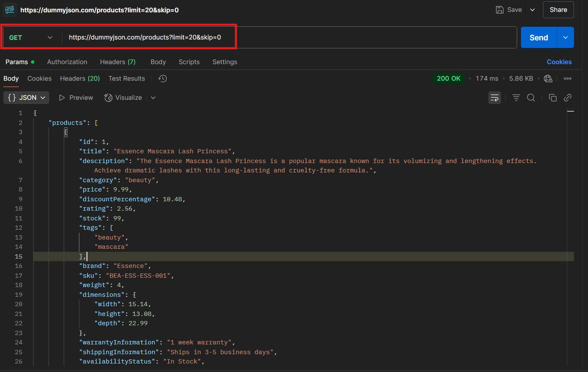Switch to the Params tab
Screen dimensions: 588x372
20,62
